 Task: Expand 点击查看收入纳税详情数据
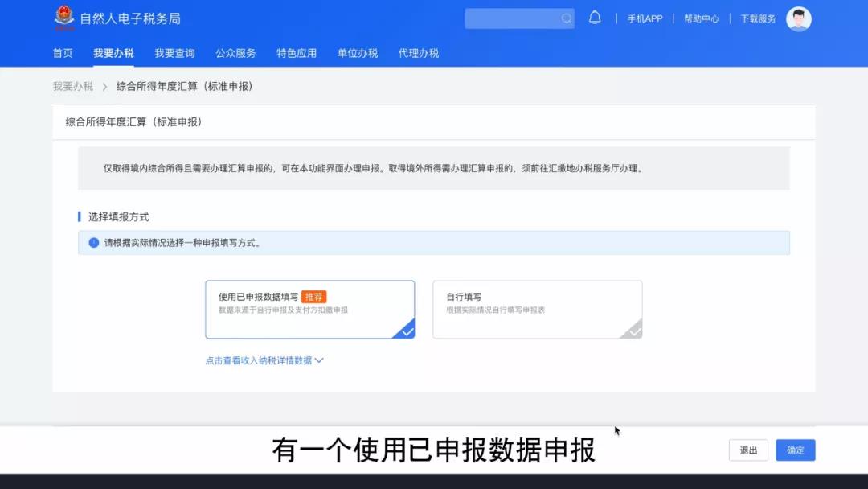264,360
